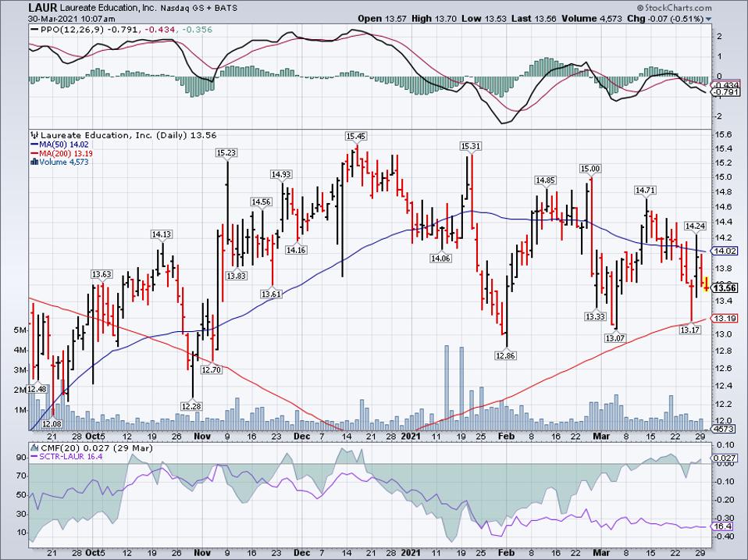Image resolution: width=748 pixels, height=560 pixels.
Task: Click the 15.45 peak price label
Action: click(x=356, y=137)
